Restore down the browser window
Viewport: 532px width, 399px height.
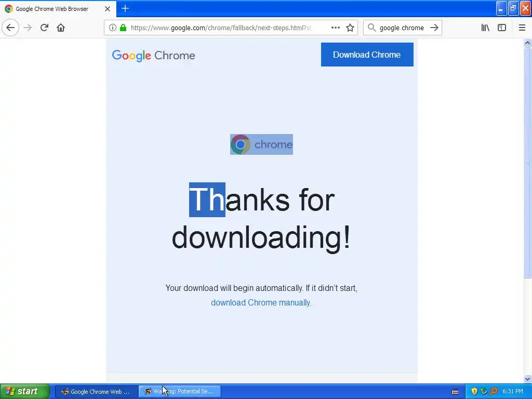click(x=513, y=8)
